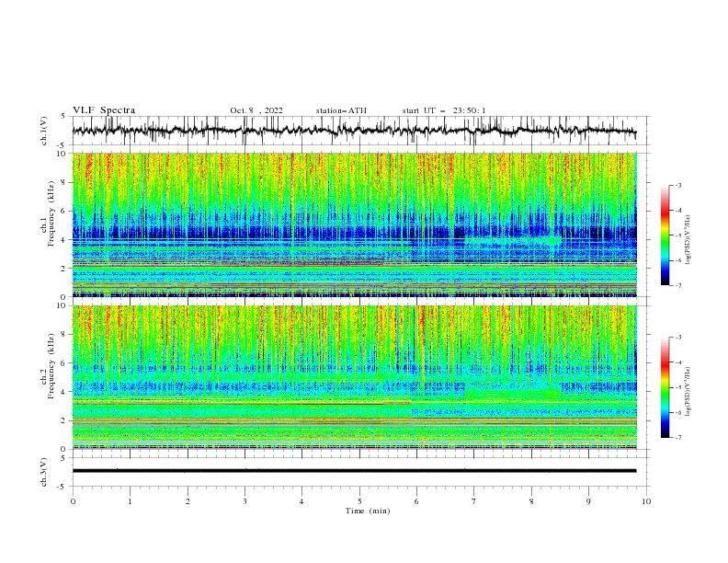Viewport: 728px width, 563px height.
Task: Click the lower PSD color scale bar
Action: (665, 387)
